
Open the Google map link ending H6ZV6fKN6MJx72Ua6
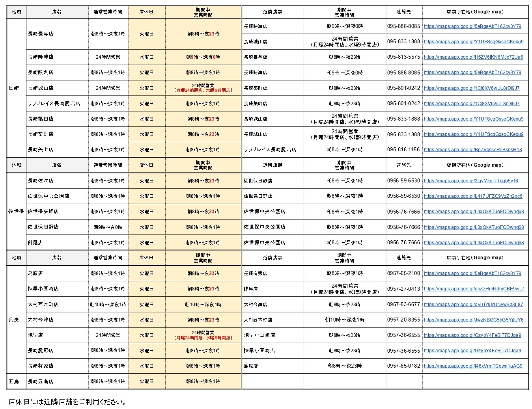473,57
